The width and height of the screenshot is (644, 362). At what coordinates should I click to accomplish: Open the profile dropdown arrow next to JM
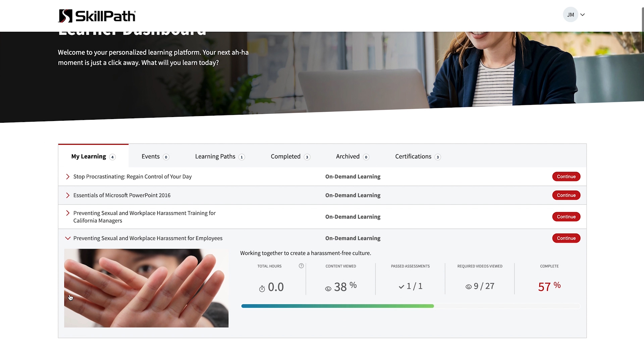click(583, 14)
